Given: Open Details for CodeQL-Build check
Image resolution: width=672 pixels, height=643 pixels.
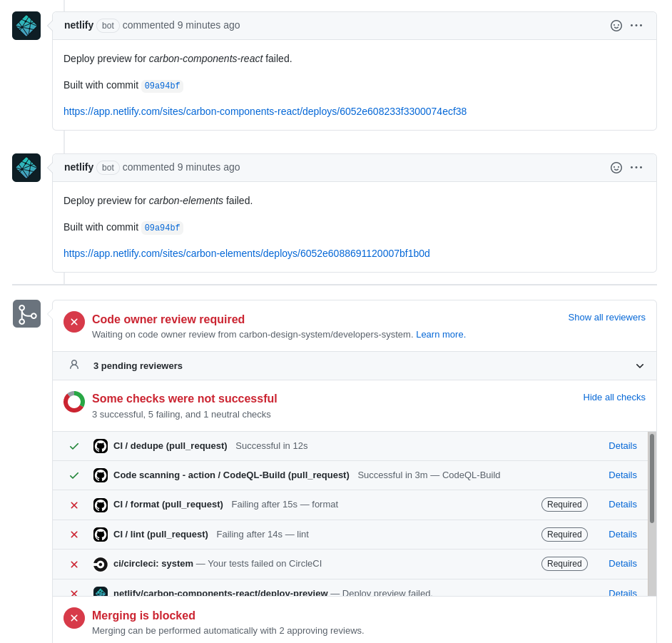Looking at the screenshot, I should click(x=622, y=475).
